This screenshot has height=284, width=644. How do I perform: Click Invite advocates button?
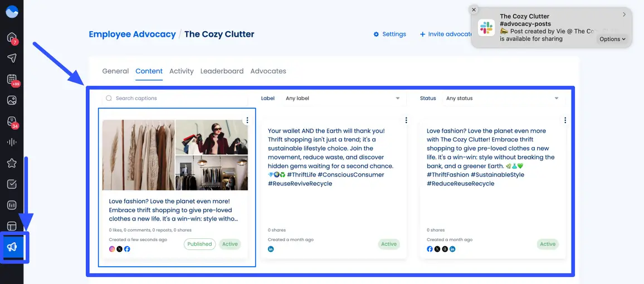pyautogui.click(x=446, y=34)
